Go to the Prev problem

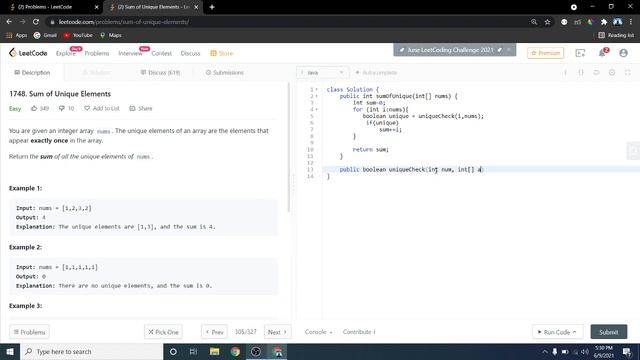point(214,332)
